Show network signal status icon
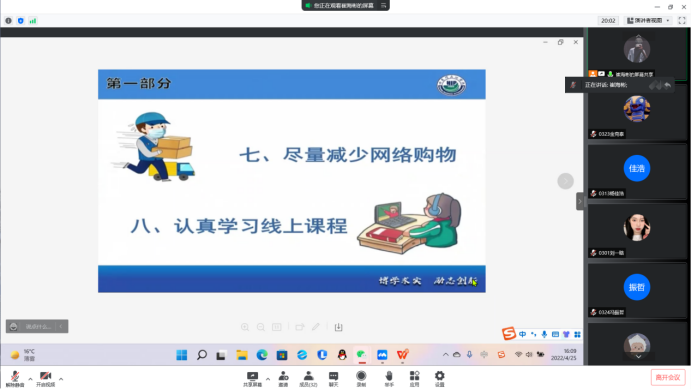 [33, 21]
